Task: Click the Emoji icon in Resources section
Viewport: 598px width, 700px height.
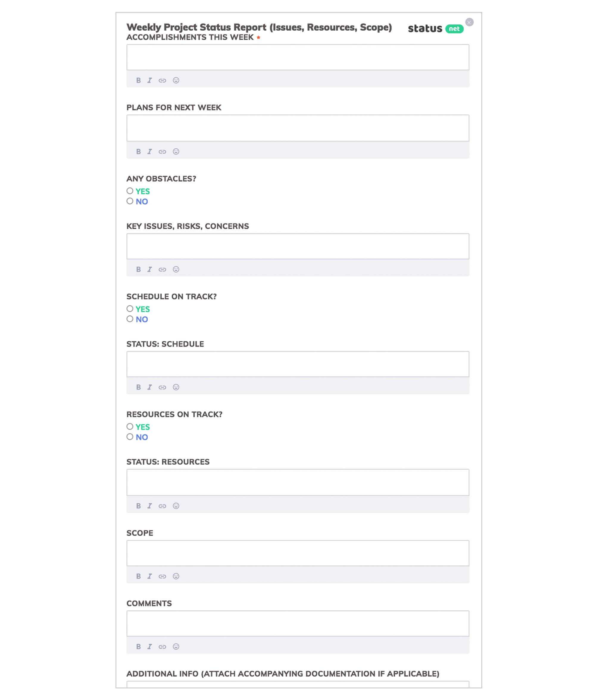Action: 176,505
